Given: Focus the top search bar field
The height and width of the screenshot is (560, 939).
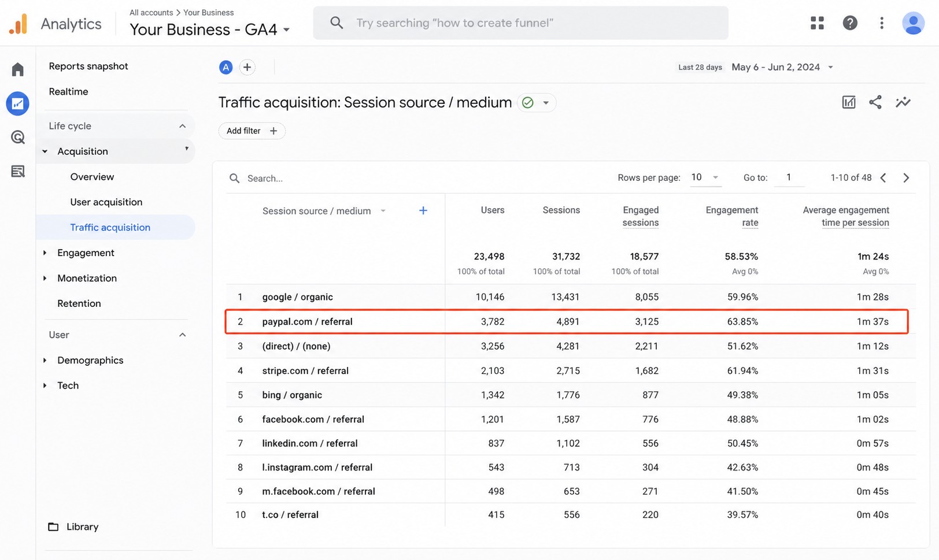Looking at the screenshot, I should point(520,23).
